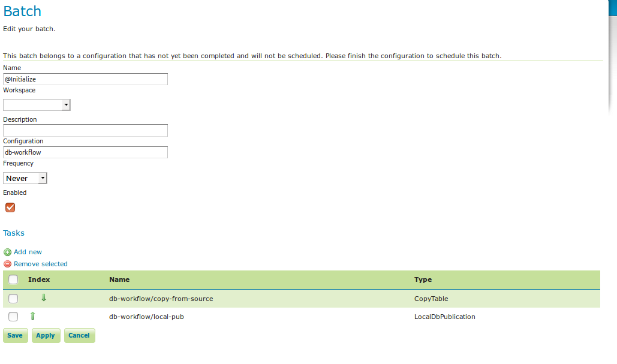Click the Remove selected link
This screenshot has height=364, width=617.
(x=40, y=264)
